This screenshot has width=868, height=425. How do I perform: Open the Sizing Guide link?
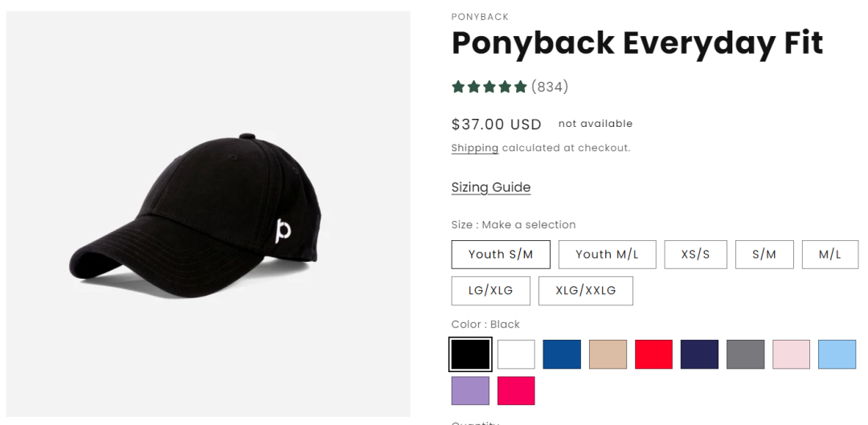click(490, 187)
